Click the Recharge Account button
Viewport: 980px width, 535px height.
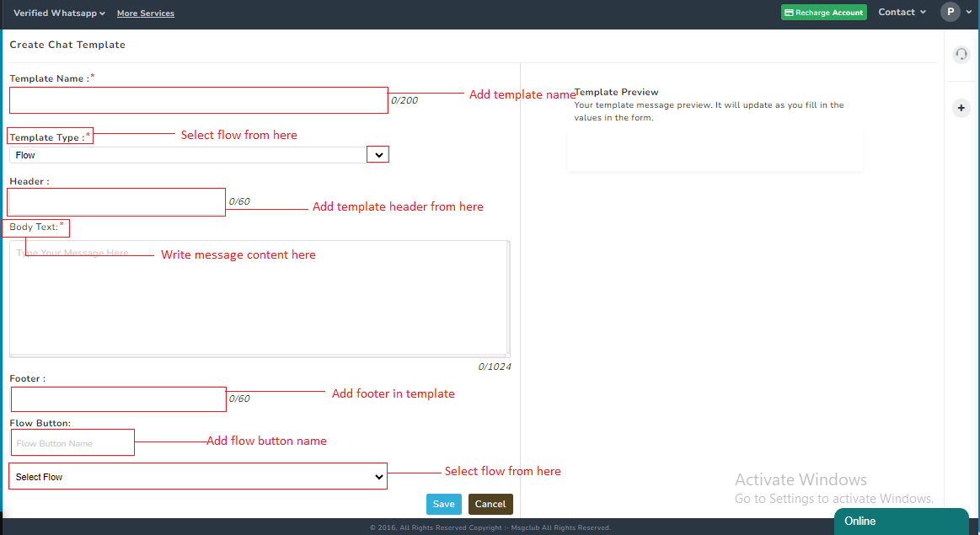pos(824,12)
